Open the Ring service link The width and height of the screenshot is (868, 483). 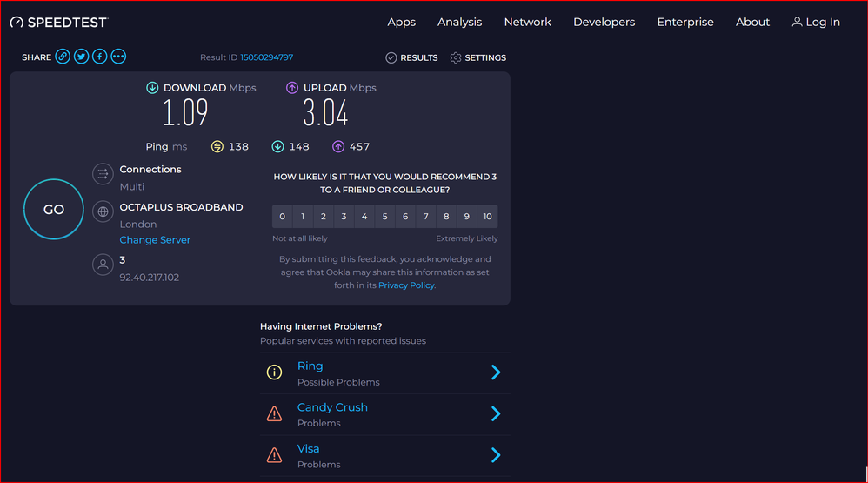[310, 366]
